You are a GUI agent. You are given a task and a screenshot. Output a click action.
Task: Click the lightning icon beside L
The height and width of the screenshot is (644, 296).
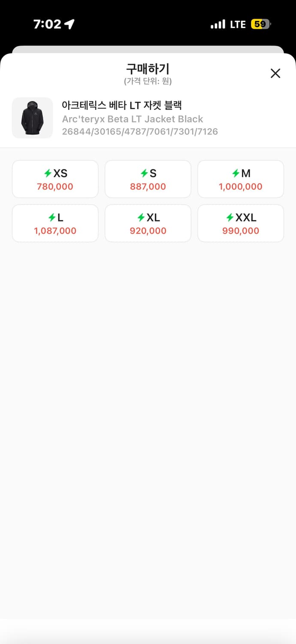pyautogui.click(x=51, y=218)
